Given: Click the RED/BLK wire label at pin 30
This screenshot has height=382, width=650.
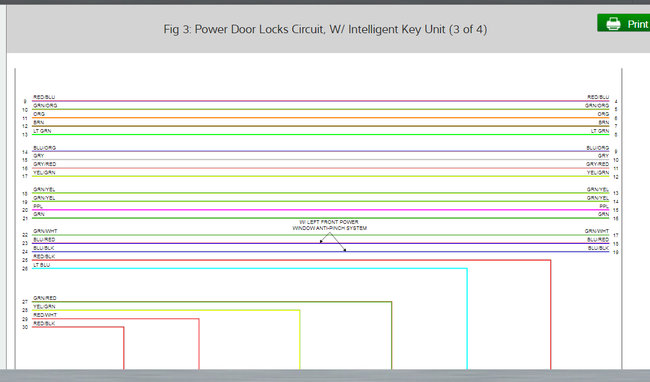Looking at the screenshot, I should [x=44, y=323].
